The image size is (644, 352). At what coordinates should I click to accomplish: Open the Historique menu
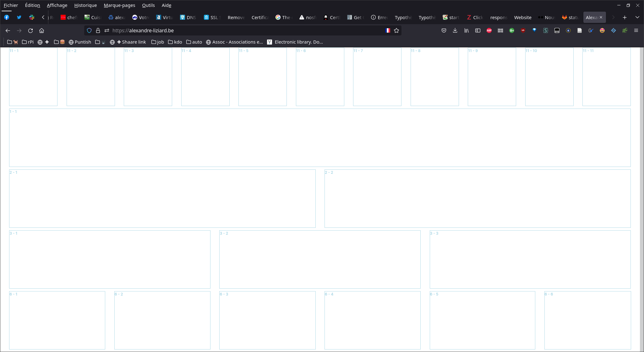tap(85, 5)
